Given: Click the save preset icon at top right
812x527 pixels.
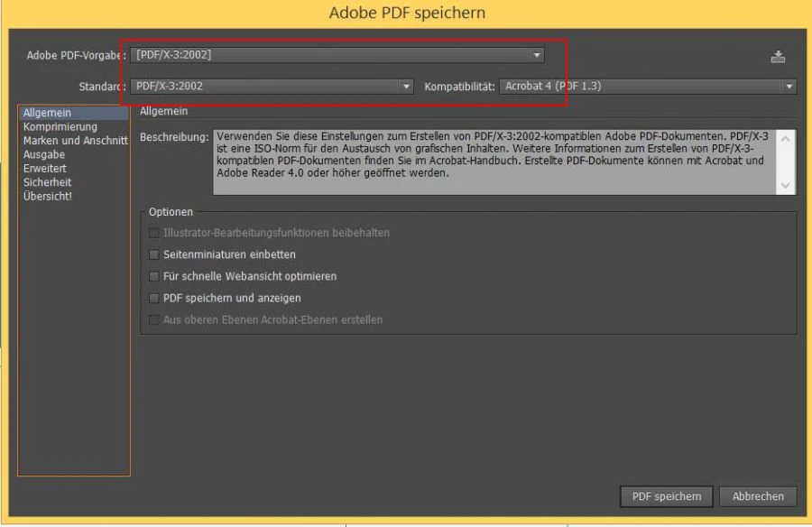Looking at the screenshot, I should pyautogui.click(x=778, y=57).
